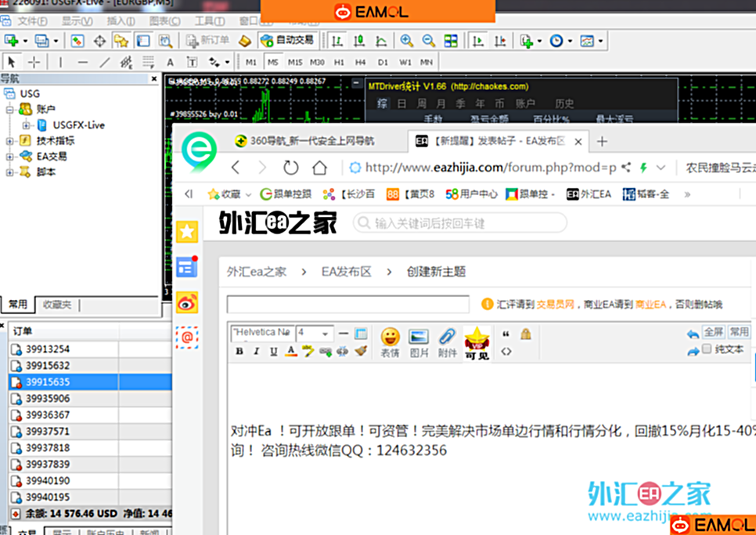The width and height of the screenshot is (756, 535).
Task: Click the EA发布区 breadcrumb link
Action: [x=346, y=272]
